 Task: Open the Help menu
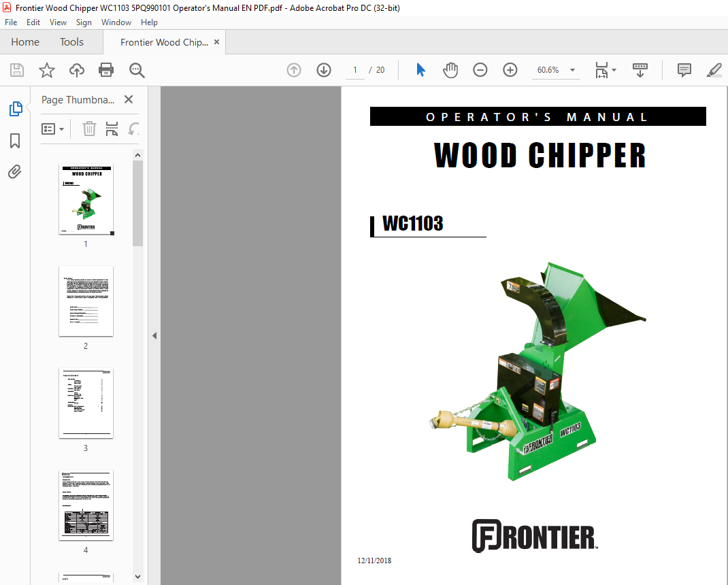tap(149, 22)
